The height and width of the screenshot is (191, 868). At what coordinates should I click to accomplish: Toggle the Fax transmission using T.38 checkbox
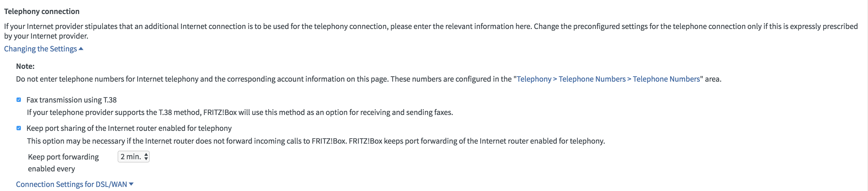(x=19, y=100)
